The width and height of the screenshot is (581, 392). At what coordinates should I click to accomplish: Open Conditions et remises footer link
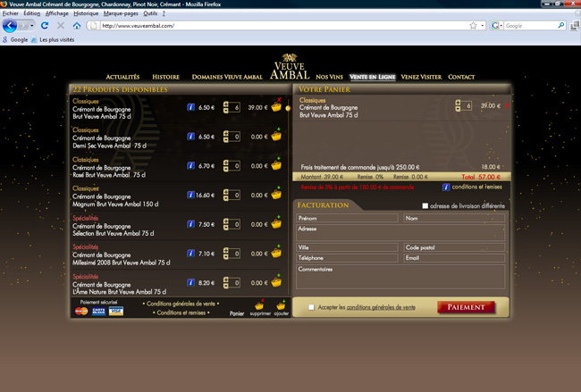coord(181,313)
